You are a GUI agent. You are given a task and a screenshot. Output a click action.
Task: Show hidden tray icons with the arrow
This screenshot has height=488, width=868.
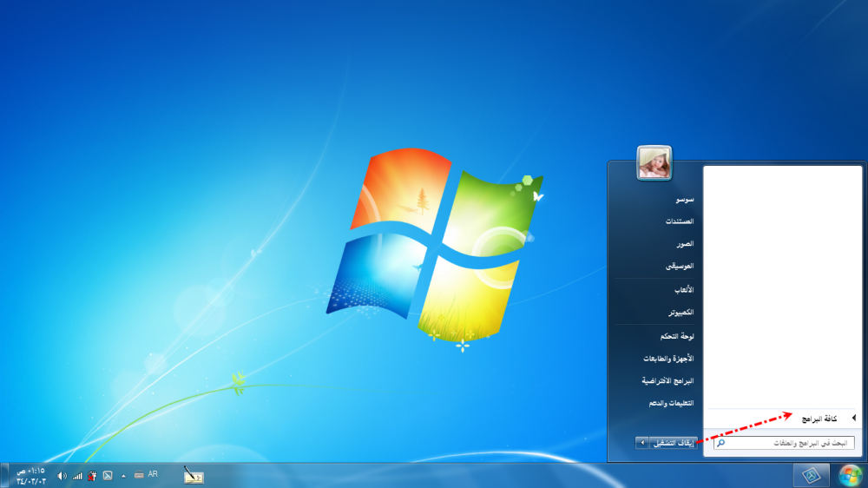tap(123, 476)
